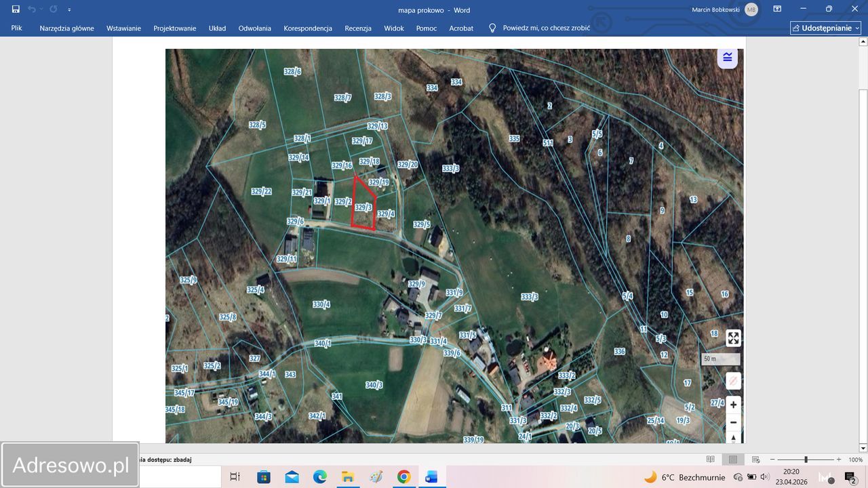
Task: Select the Widok tab
Action: click(x=394, y=28)
